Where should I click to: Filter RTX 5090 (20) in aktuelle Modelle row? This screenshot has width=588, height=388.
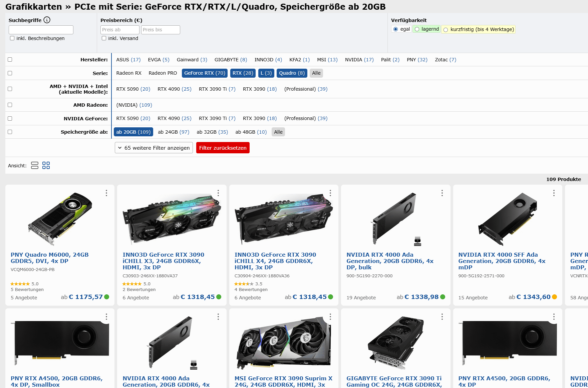click(x=133, y=89)
